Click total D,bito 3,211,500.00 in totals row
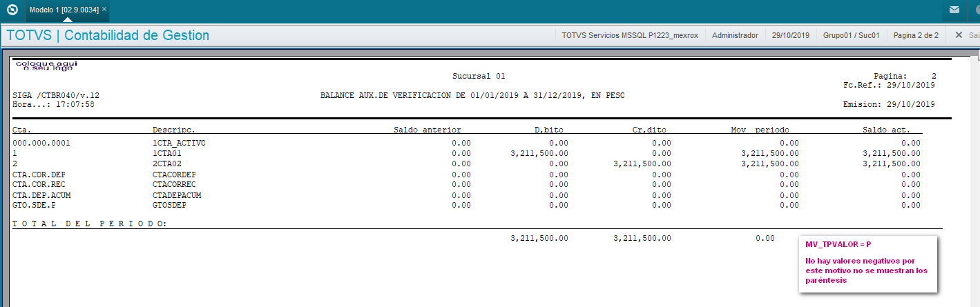The width and height of the screenshot is (980, 307). click(x=539, y=238)
